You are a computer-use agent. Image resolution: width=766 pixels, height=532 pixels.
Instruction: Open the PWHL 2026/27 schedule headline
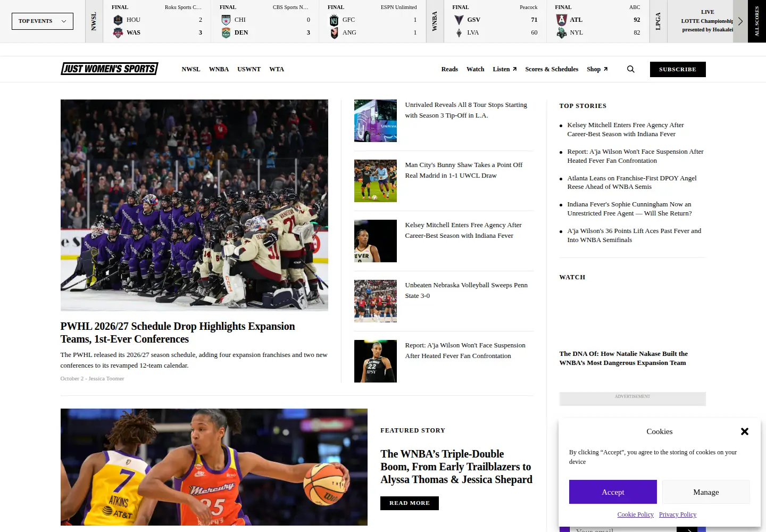coord(178,332)
